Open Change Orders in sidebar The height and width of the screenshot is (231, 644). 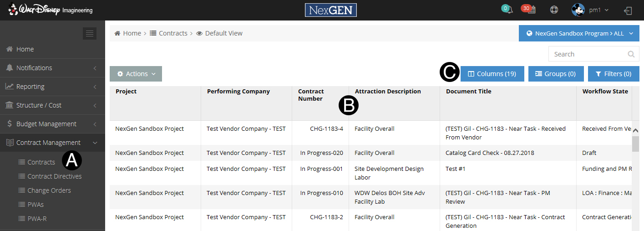click(49, 190)
